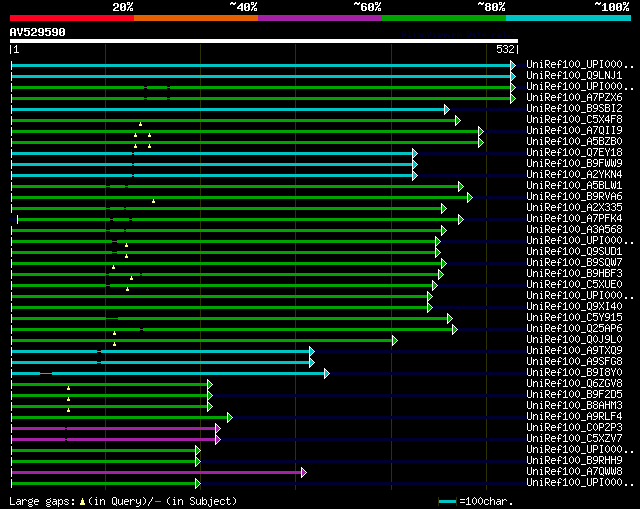Open hit UniRef100_A5BZB0

click(x=574, y=142)
